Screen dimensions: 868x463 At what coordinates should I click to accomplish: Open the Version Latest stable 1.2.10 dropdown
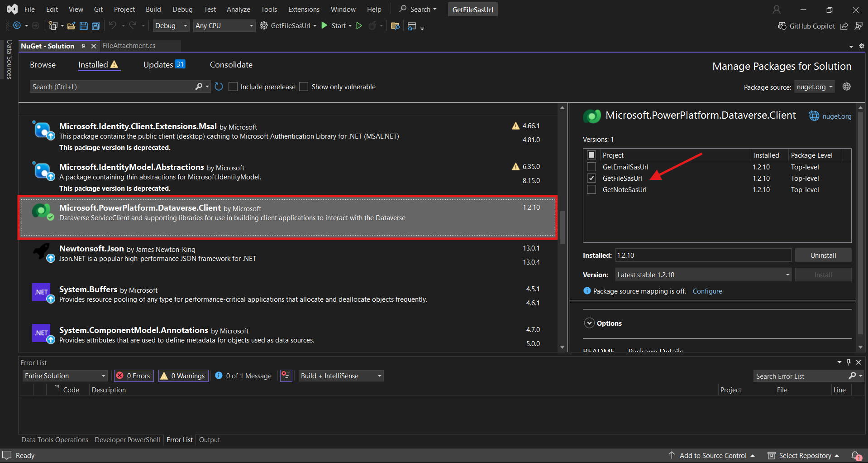tap(703, 275)
